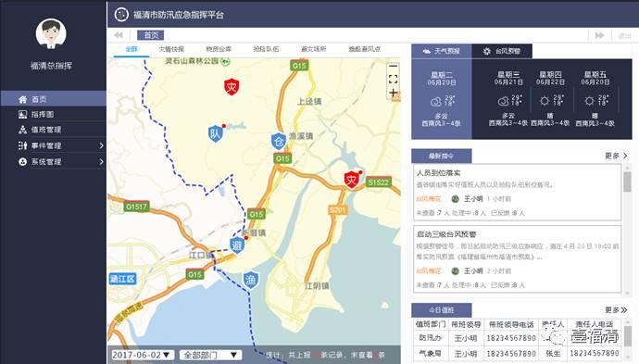639x364 pixels.
Task: Zoom in with the map plus button
Action: 393,93
